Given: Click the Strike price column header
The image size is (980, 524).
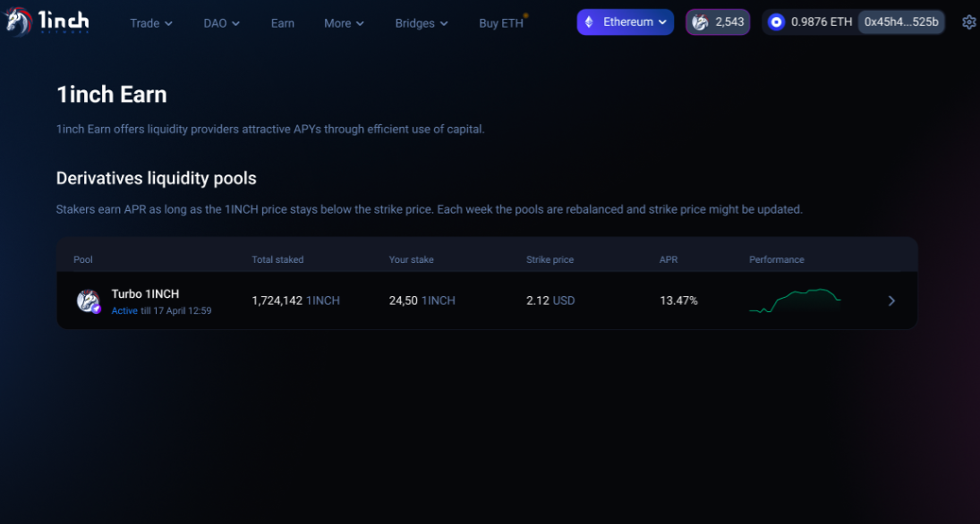Looking at the screenshot, I should click(x=550, y=259).
